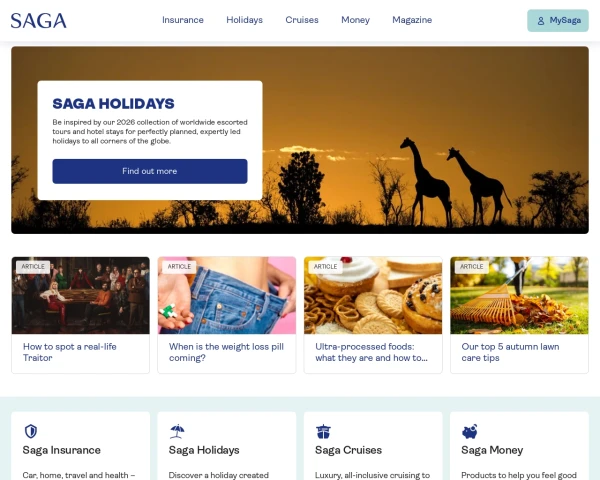Open the Cruises navigation item
The image size is (600, 480).
[x=302, y=20]
